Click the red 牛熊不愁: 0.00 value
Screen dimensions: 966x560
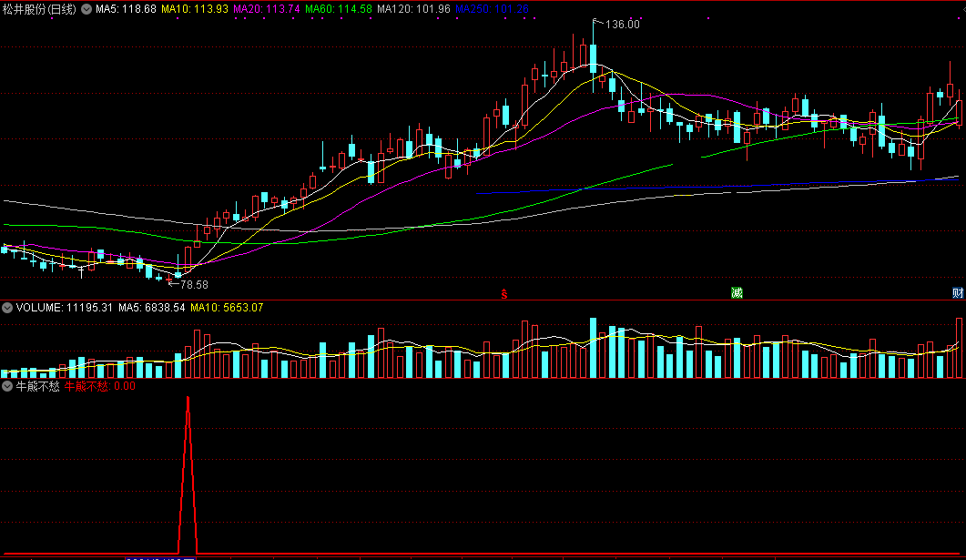point(100,386)
